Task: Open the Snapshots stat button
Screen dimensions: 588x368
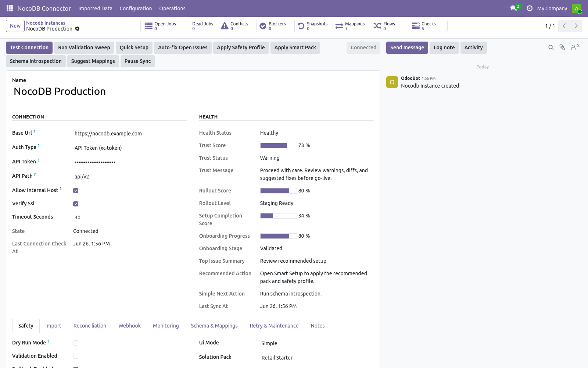Action: tap(313, 26)
